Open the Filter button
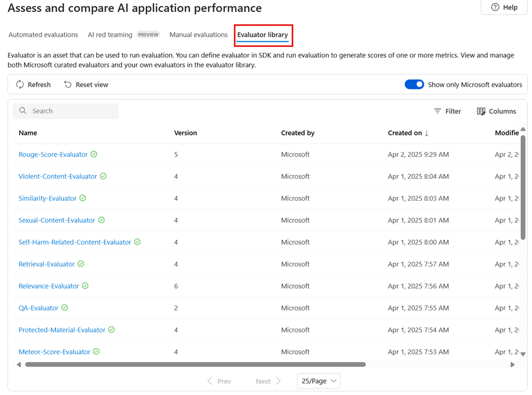Screen dimensions: 532x395 448,111
